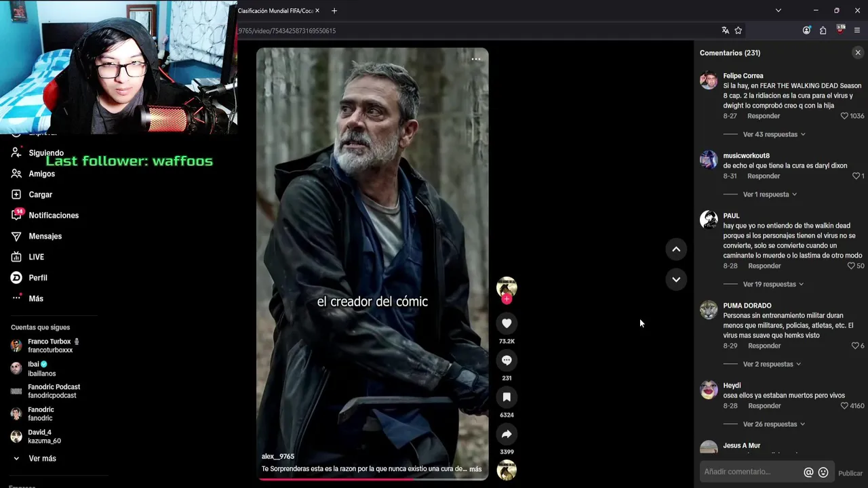Like Felipe Correa's comment
Viewport: 868px width, 488px height.
tap(844, 116)
